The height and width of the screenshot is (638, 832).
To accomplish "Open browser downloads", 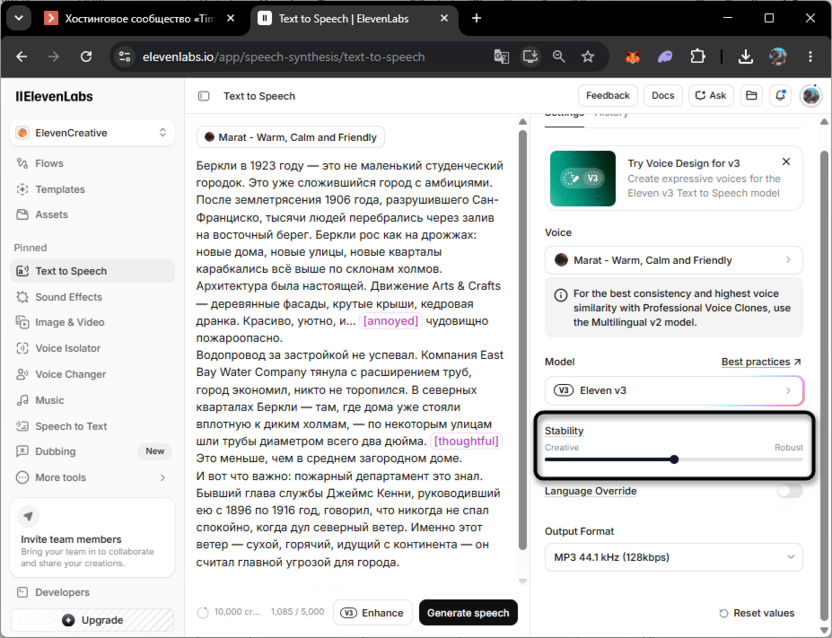I will point(746,56).
